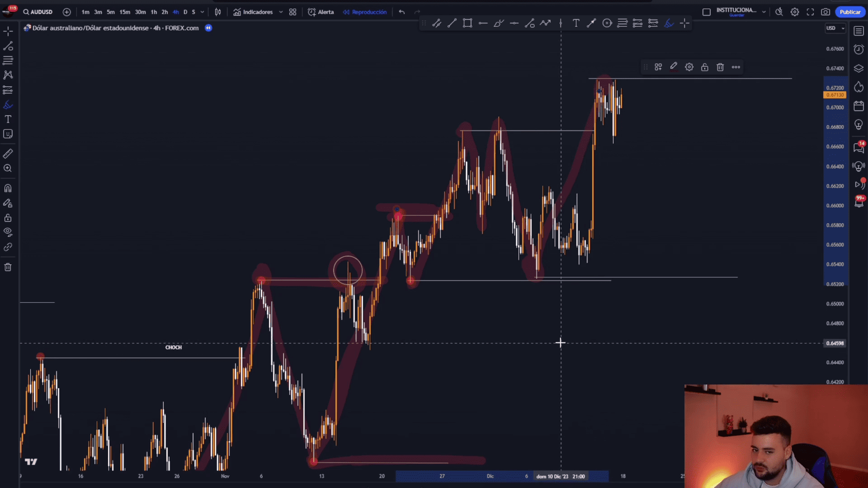Select the 4h timeframe
868x488 pixels.
[x=175, y=12]
